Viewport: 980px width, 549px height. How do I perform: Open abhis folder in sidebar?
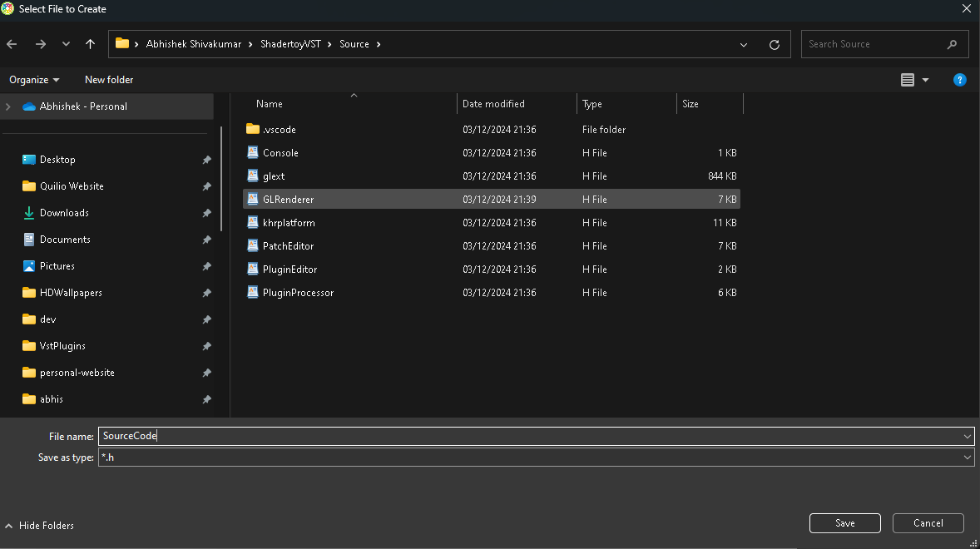click(52, 399)
